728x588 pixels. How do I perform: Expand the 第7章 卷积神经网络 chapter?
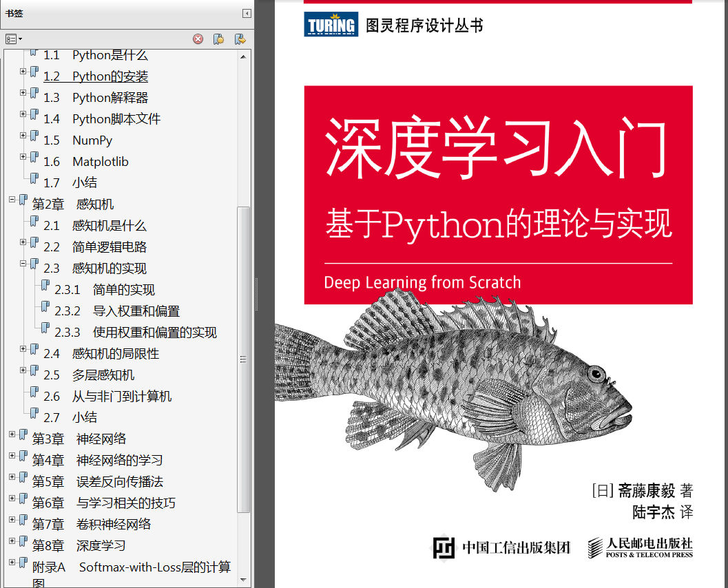click(12, 519)
